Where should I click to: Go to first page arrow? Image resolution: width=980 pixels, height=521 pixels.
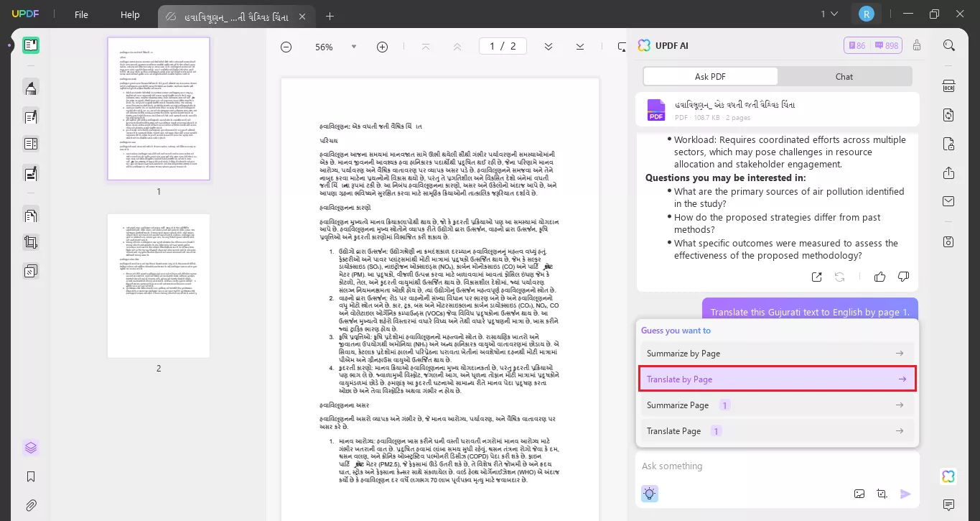pos(426,47)
